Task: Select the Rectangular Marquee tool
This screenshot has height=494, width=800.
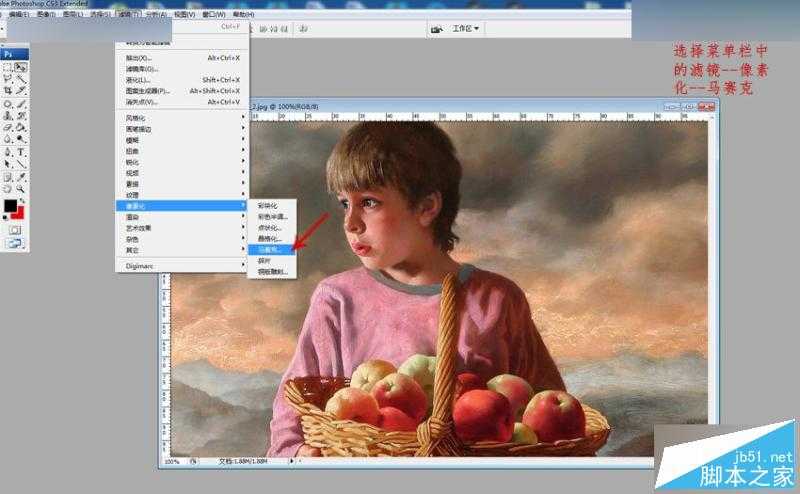Action: point(8,67)
